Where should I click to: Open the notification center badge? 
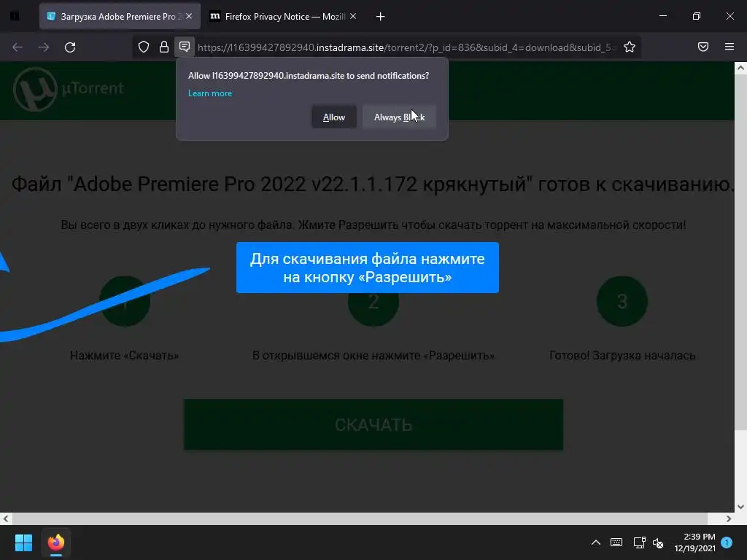coord(727,542)
